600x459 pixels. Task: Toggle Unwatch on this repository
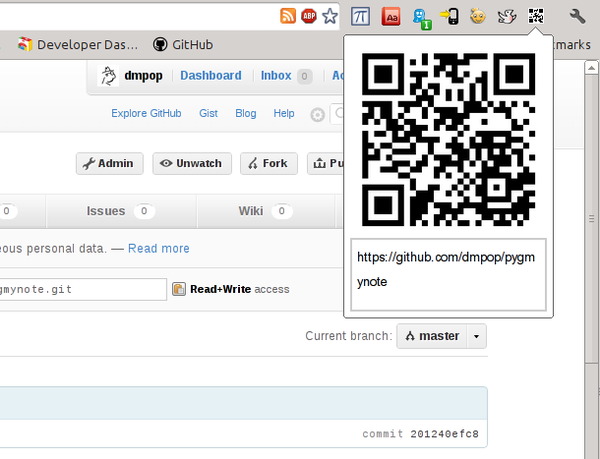[192, 164]
